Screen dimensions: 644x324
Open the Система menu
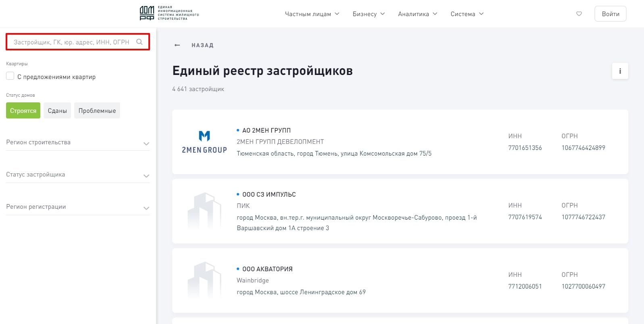click(467, 14)
